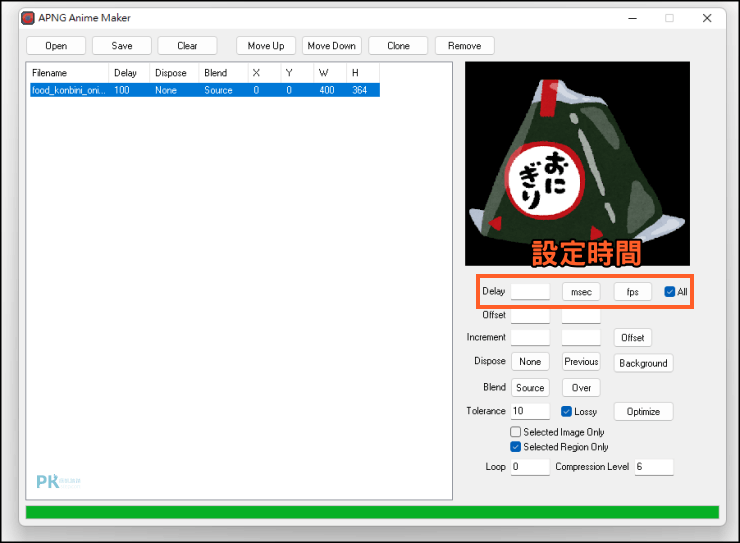Click the 364 height cell
The width and height of the screenshot is (740, 543).
360,90
